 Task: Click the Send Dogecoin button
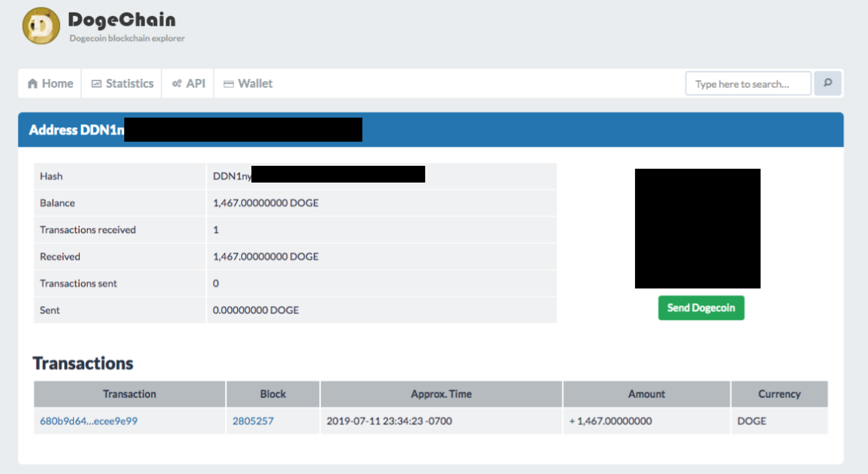pyautogui.click(x=701, y=308)
